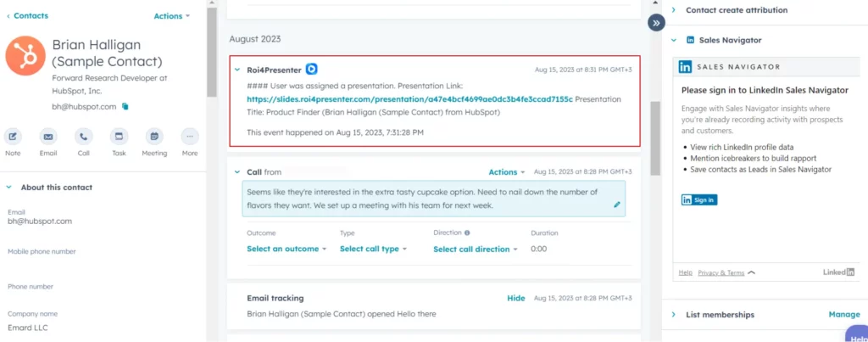Create a Task for the contact
868x342 pixels.
[119, 137]
